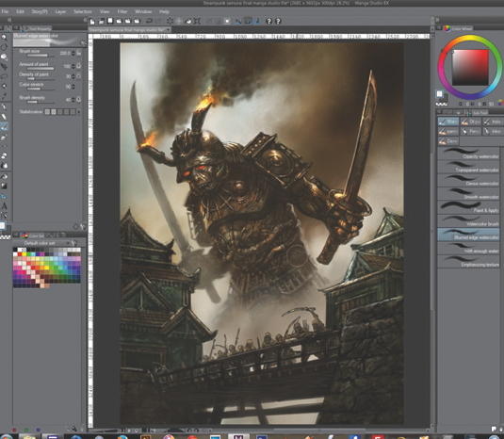The height and width of the screenshot is (439, 504).
Task: Switch to the Color Wheel tab
Action: pyautogui.click(x=459, y=28)
